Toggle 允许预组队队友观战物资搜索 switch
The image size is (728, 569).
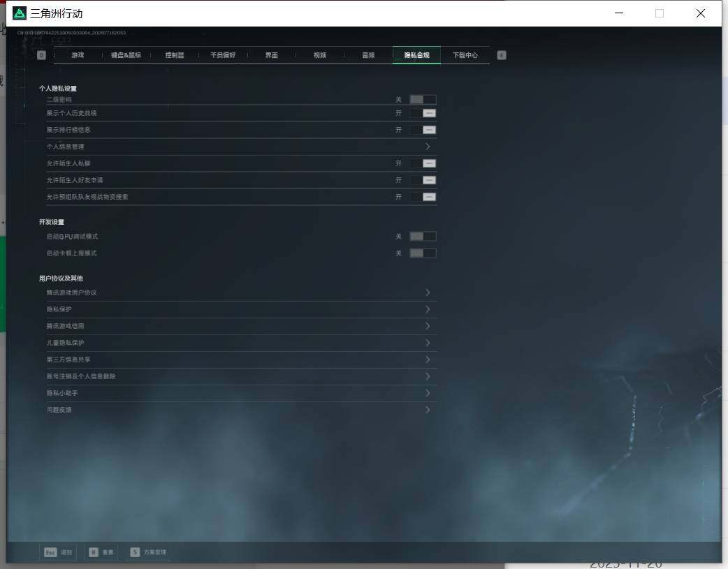[x=423, y=197]
